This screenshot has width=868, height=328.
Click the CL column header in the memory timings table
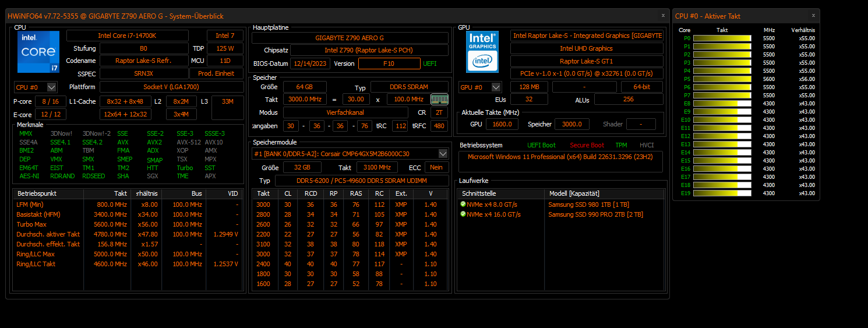point(288,193)
